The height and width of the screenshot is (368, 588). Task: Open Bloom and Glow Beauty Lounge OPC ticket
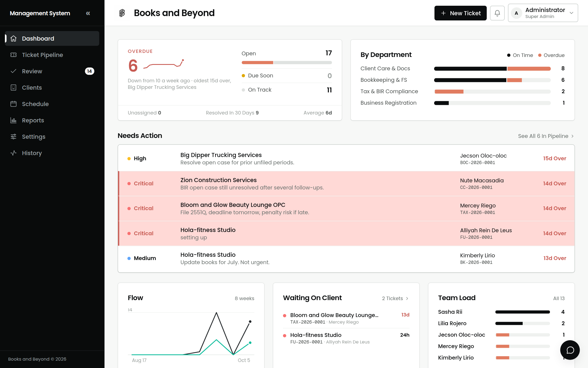click(x=346, y=208)
